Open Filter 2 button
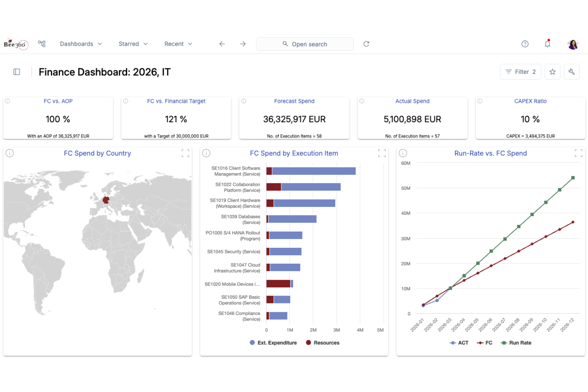 520,72
